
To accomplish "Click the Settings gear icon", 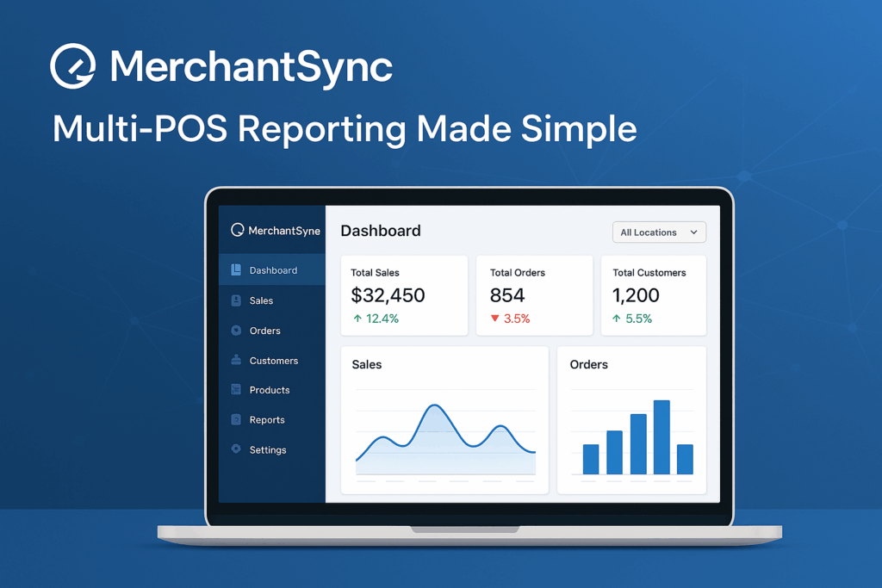I will pyautogui.click(x=236, y=449).
